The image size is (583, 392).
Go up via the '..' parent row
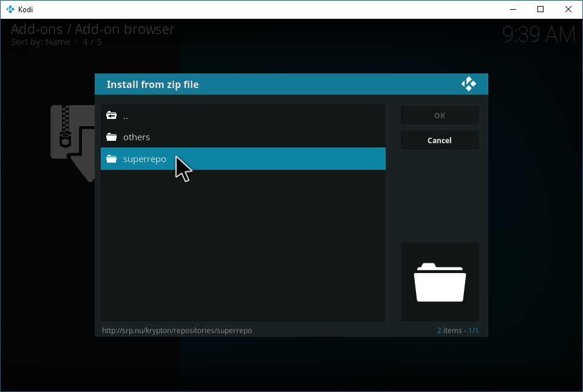243,115
